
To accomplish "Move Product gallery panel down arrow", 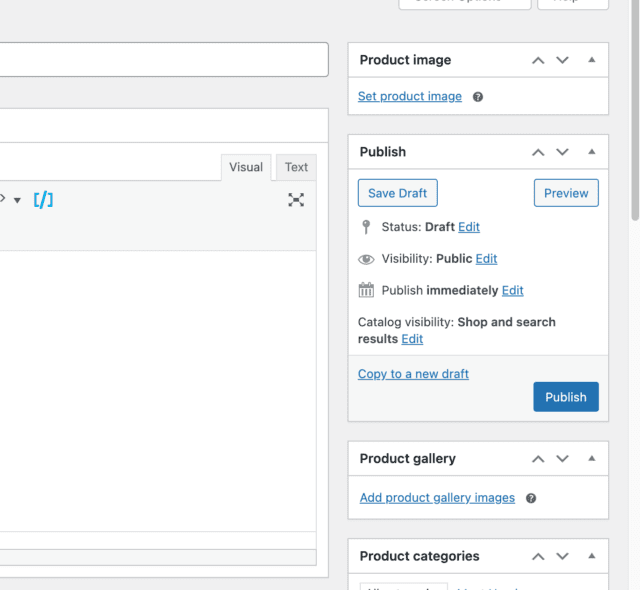I will tap(562, 459).
